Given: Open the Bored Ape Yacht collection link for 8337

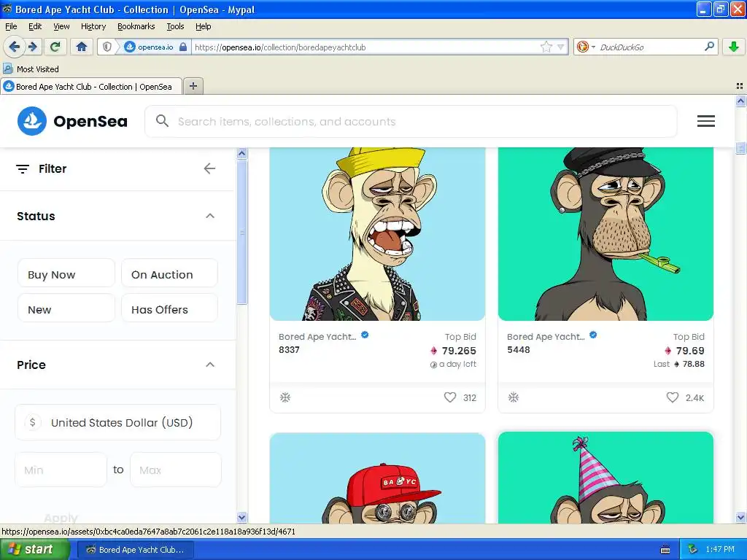Looking at the screenshot, I should (317, 337).
